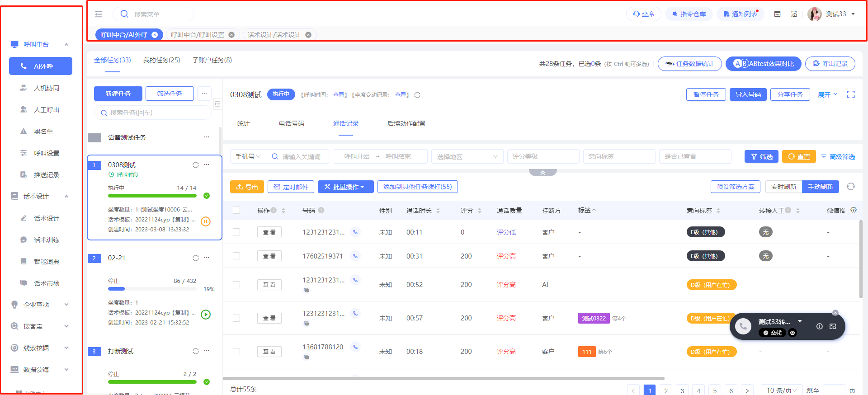The width and height of the screenshot is (868, 395).
Task: Open the 是否已查看 dropdown
Action: [x=695, y=156]
